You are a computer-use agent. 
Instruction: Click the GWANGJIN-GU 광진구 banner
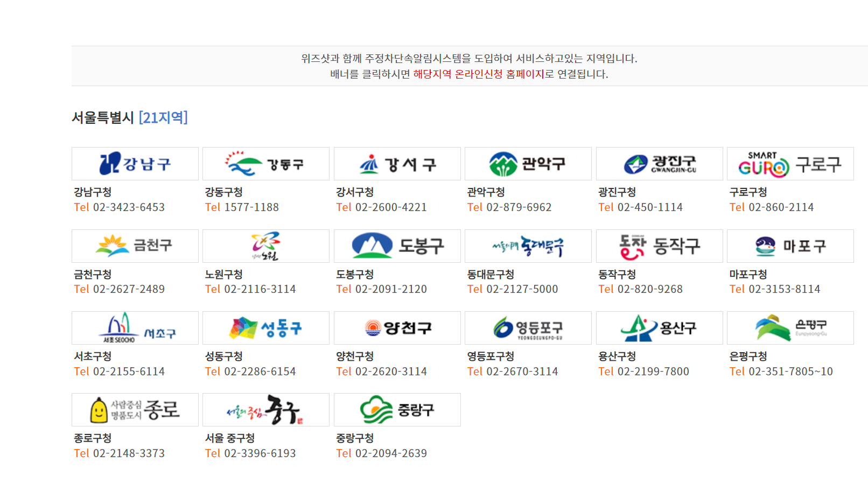tap(659, 164)
